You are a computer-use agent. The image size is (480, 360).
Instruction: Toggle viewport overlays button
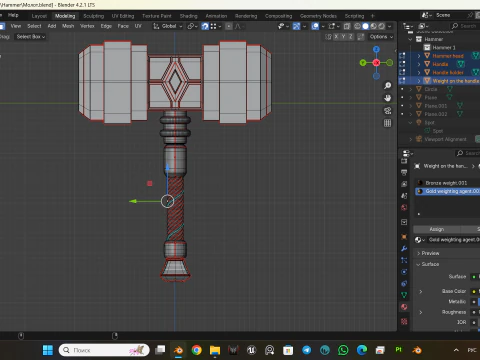point(315,26)
